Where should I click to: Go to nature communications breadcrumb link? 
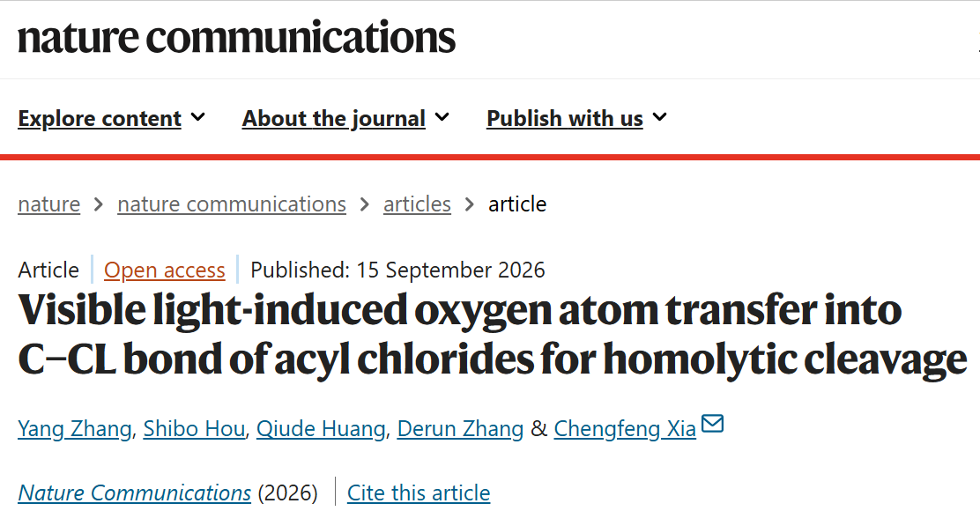pyautogui.click(x=232, y=204)
